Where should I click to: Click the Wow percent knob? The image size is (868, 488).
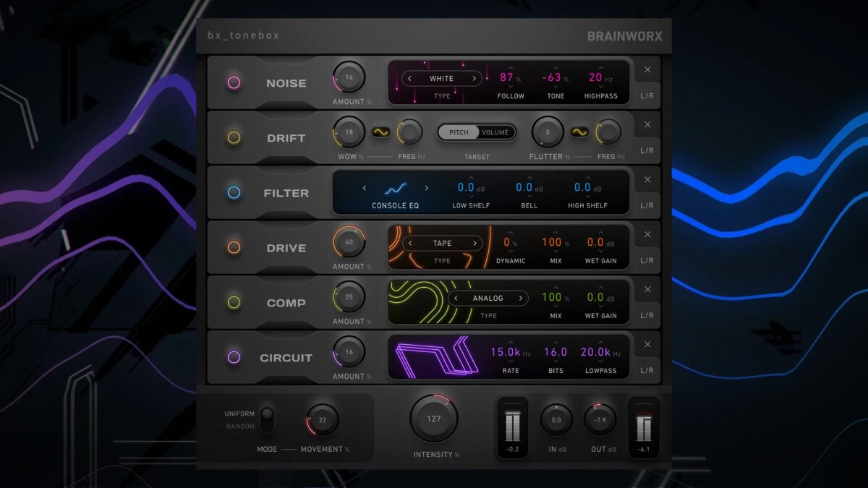click(x=349, y=132)
